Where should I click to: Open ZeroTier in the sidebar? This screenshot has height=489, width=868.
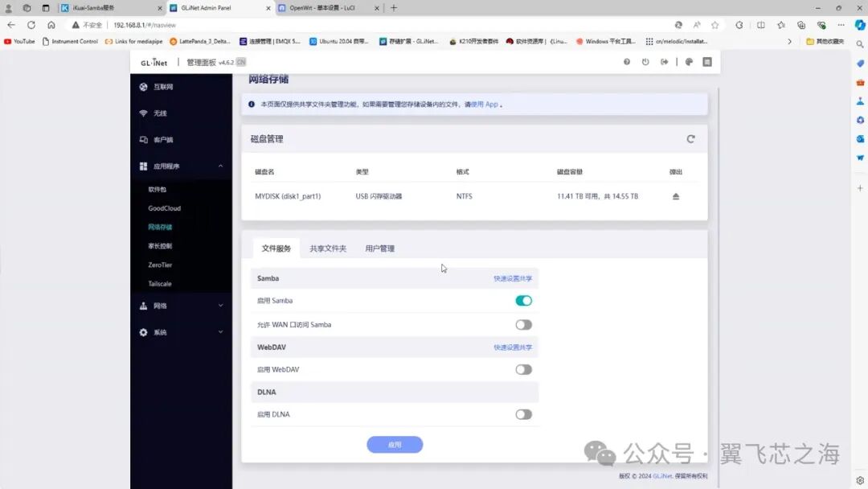pos(160,265)
